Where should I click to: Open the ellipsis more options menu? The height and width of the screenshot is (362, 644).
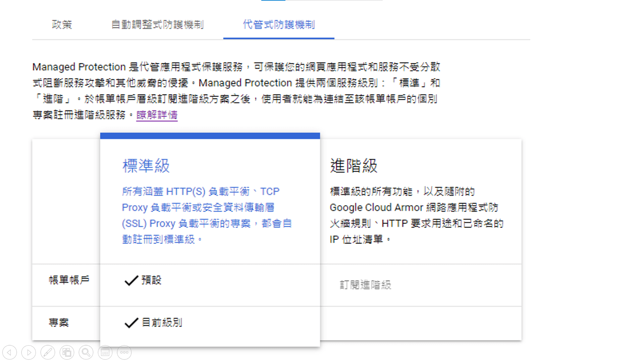click(x=124, y=352)
